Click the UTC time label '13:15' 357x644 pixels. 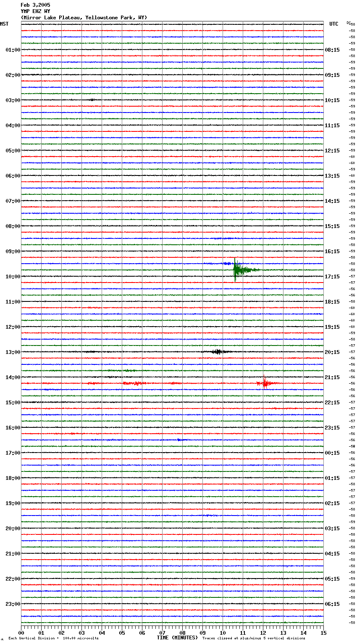(332, 176)
